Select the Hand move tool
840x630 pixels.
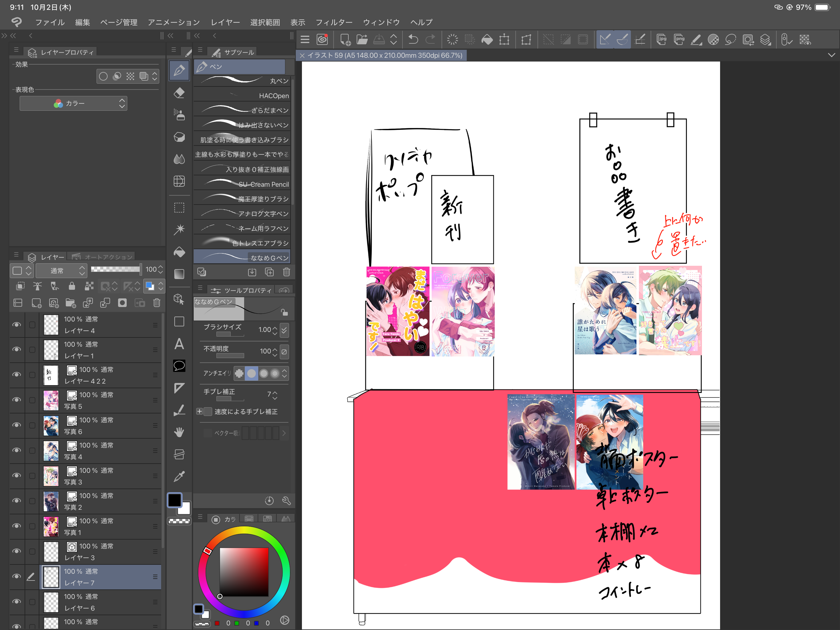179,432
